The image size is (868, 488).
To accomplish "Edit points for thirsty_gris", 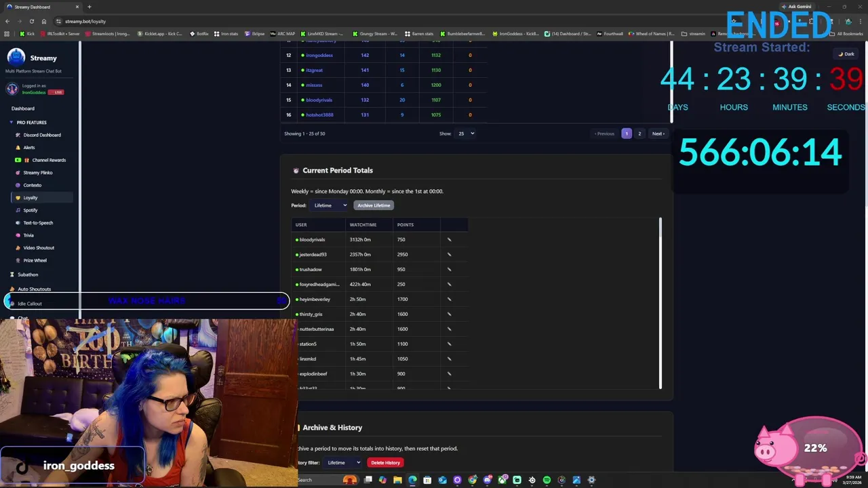I will [449, 314].
